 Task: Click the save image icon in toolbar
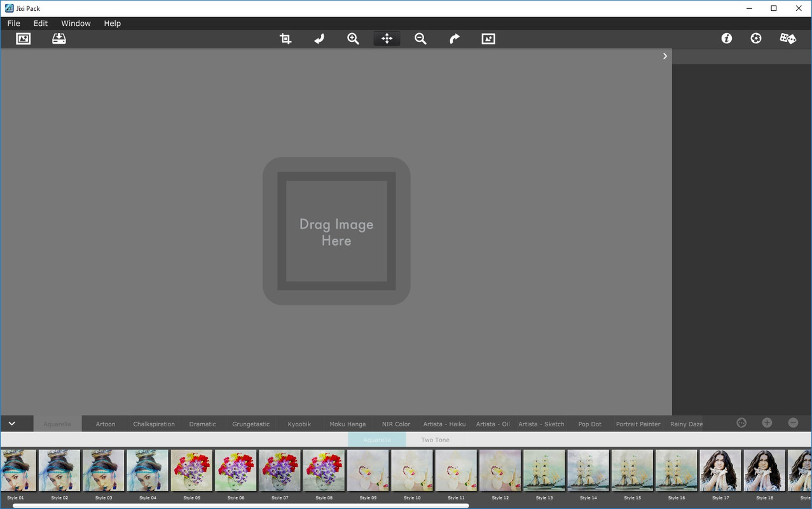tap(59, 39)
